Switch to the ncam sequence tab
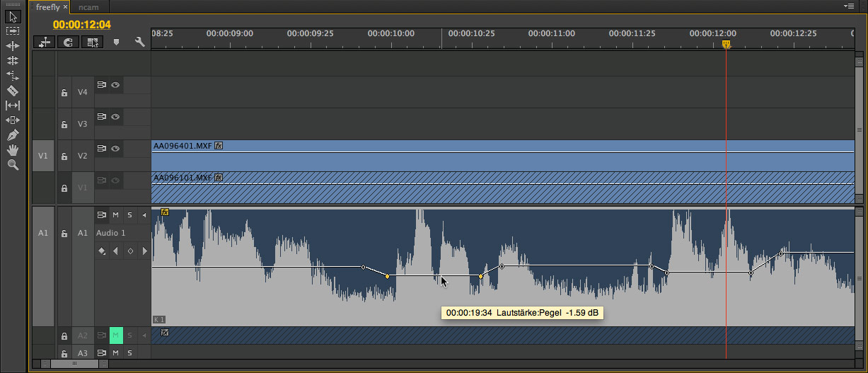 (x=88, y=7)
